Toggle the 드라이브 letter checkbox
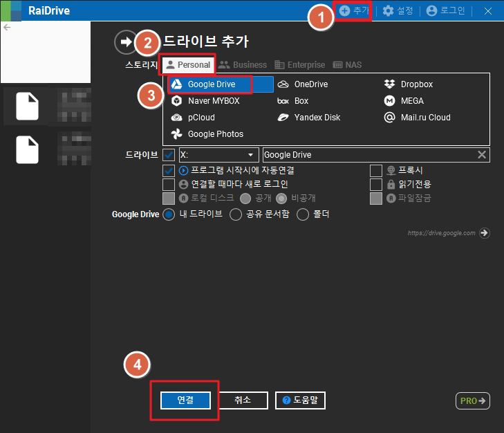 click(169, 155)
